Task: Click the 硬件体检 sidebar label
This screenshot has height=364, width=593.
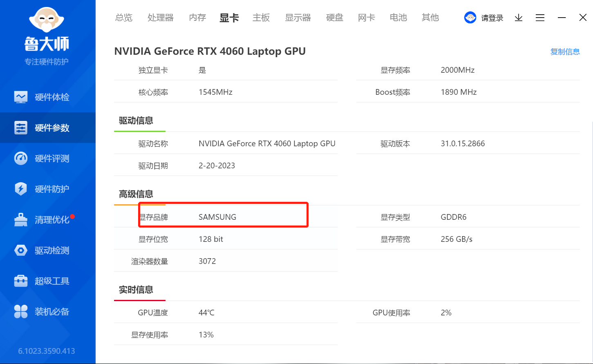Action: click(x=52, y=97)
